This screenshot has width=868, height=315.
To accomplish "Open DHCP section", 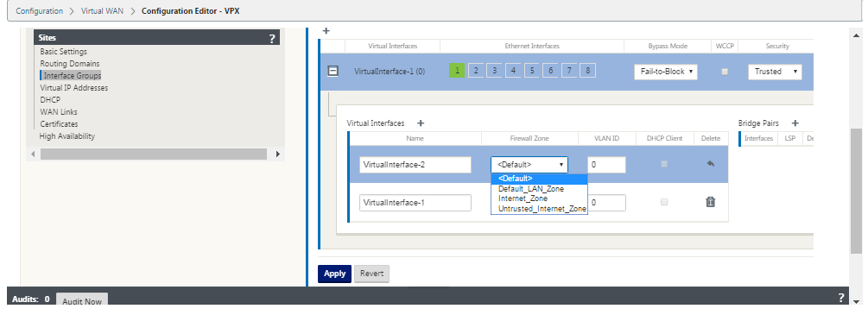I will (50, 99).
